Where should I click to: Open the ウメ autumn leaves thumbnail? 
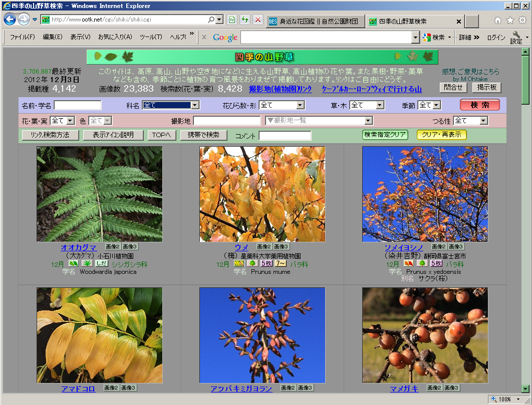pyautogui.click(x=262, y=194)
